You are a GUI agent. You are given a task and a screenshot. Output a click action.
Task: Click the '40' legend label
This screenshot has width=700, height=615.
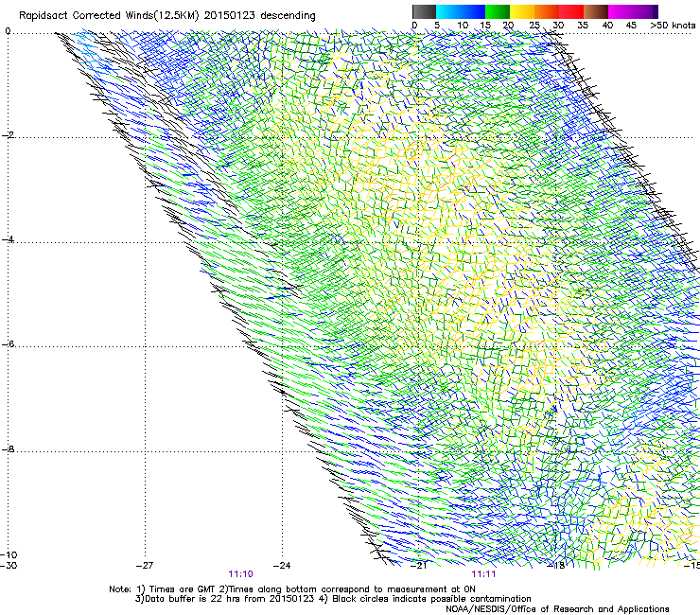607,26
